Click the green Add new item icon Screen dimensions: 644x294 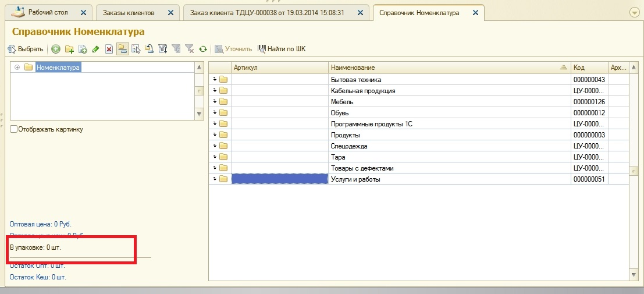(x=56, y=49)
